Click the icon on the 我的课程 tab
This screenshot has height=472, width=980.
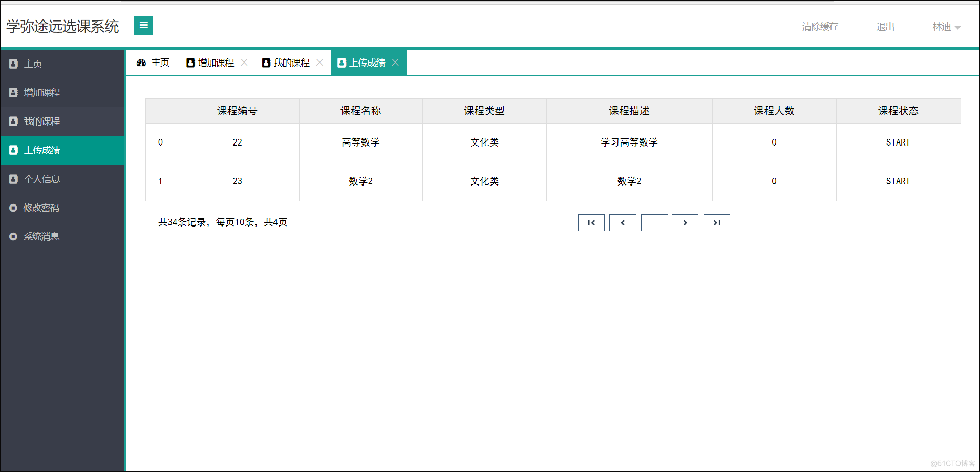266,63
